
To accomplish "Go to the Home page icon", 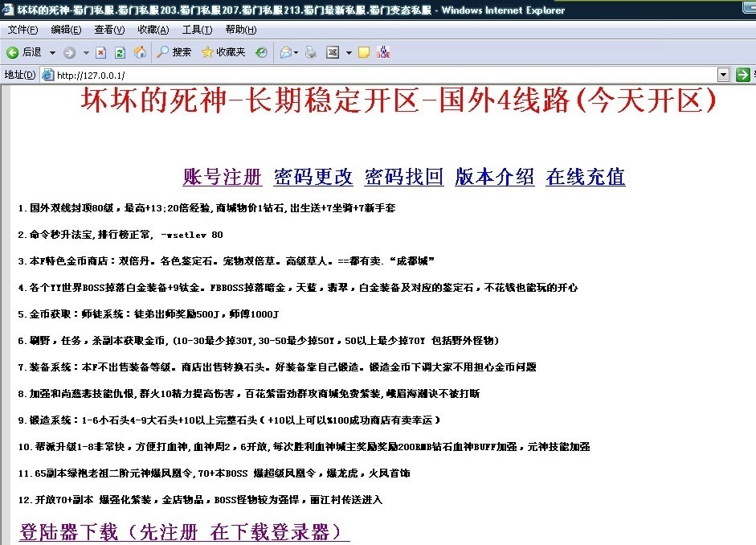I will pyautogui.click(x=140, y=52).
